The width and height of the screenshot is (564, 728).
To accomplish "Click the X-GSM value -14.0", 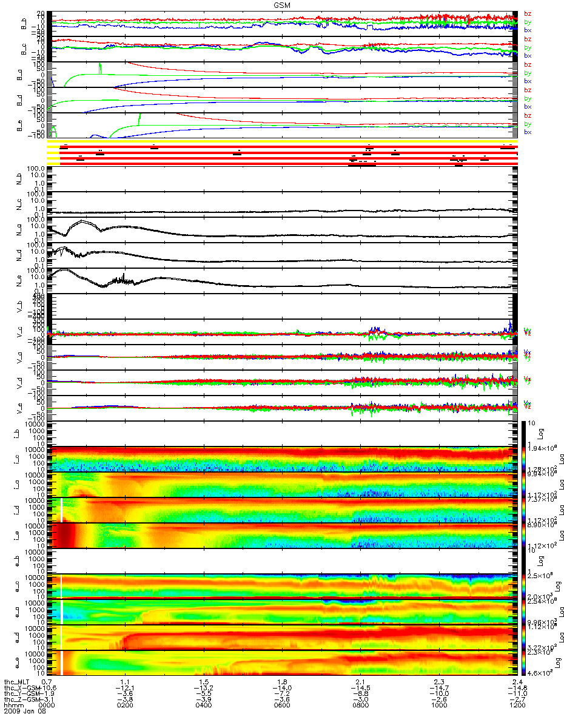I will click(281, 689).
